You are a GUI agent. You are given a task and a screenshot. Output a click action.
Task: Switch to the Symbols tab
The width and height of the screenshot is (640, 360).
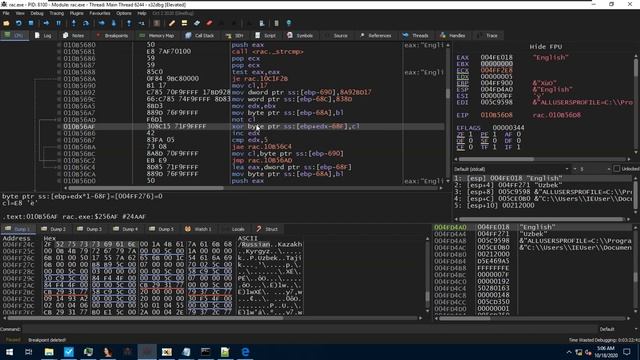(300, 36)
